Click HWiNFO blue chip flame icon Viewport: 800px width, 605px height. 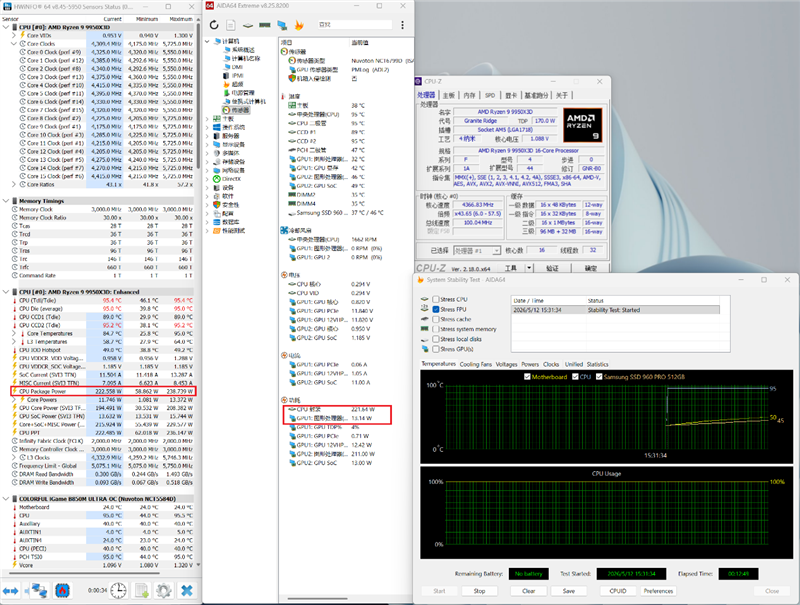pyautogui.click(x=62, y=590)
